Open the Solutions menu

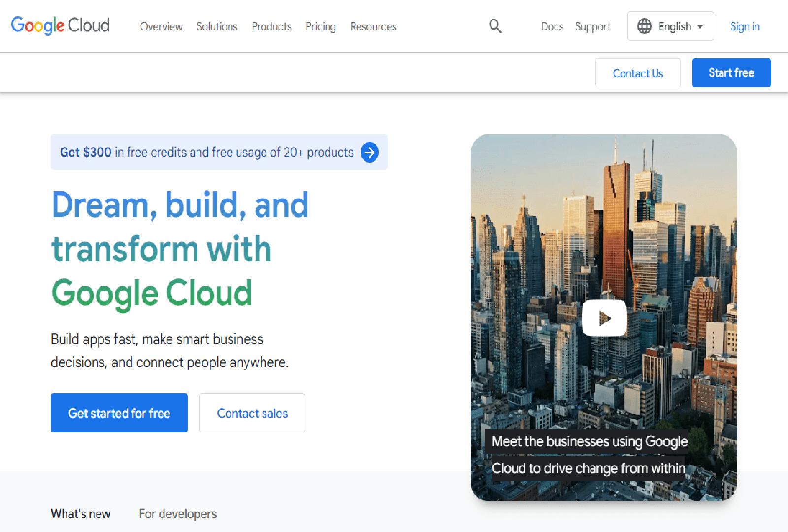(x=217, y=27)
